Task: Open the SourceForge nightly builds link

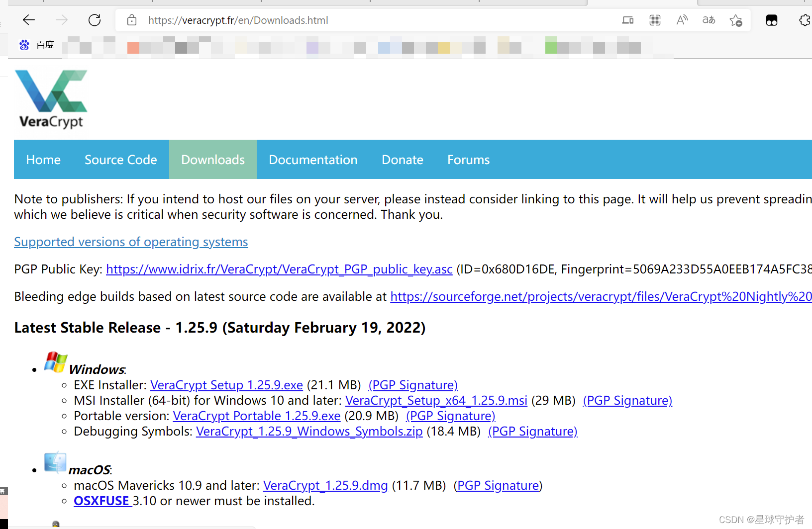Action: pos(601,297)
